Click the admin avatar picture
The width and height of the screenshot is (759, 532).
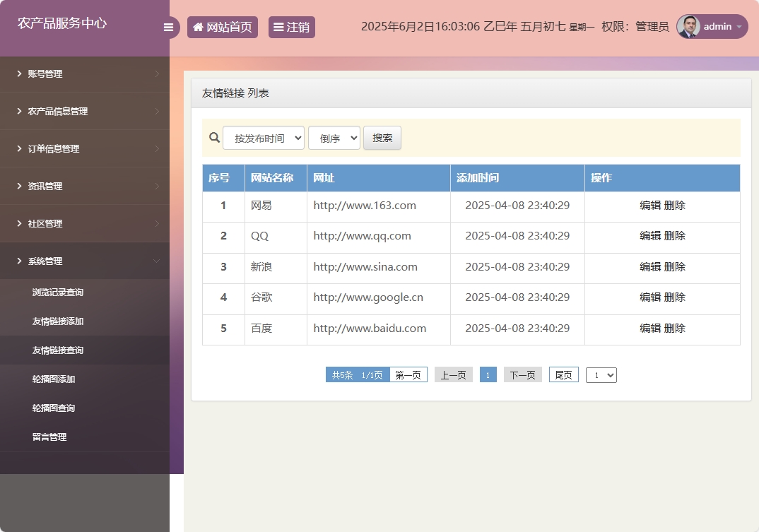(688, 27)
